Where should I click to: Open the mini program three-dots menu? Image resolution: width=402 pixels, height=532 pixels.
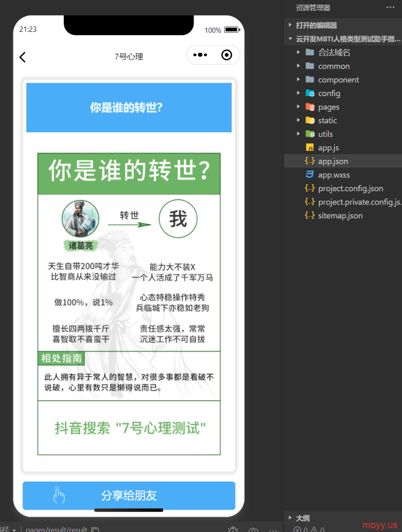[x=200, y=55]
